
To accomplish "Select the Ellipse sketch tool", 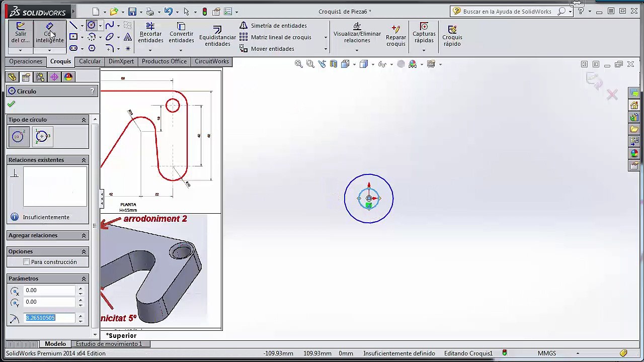I will click(110, 37).
